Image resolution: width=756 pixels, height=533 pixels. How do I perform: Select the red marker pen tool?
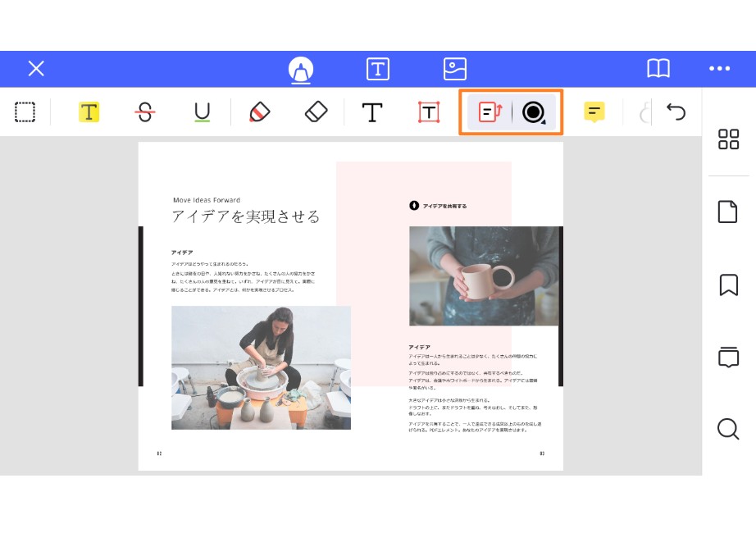[x=259, y=112]
